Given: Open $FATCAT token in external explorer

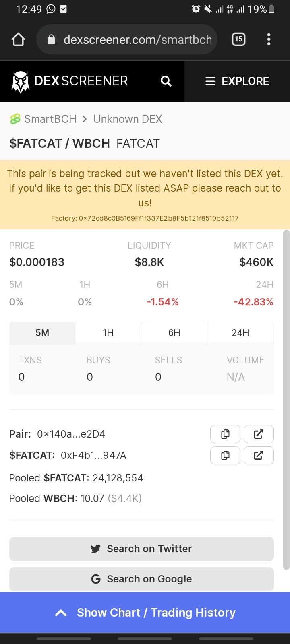Looking at the screenshot, I should click(259, 455).
